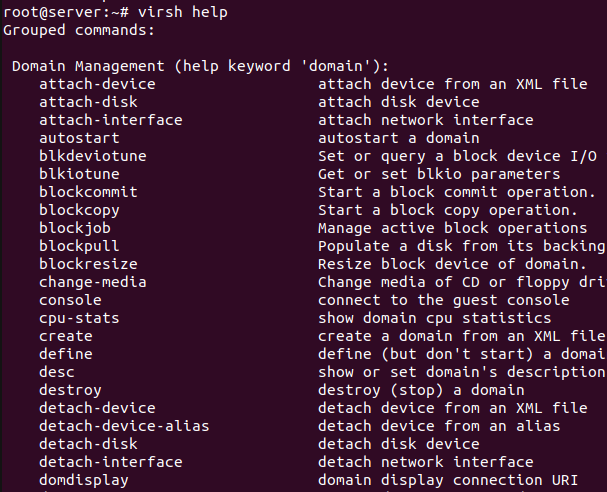Click the blockresize command name
Viewport: 607px width, 492px height.
(88, 264)
